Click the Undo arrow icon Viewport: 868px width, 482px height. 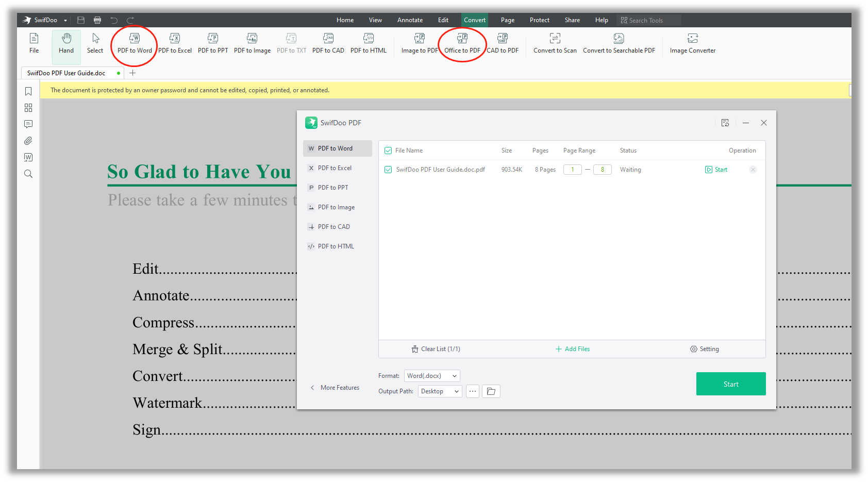pyautogui.click(x=114, y=20)
